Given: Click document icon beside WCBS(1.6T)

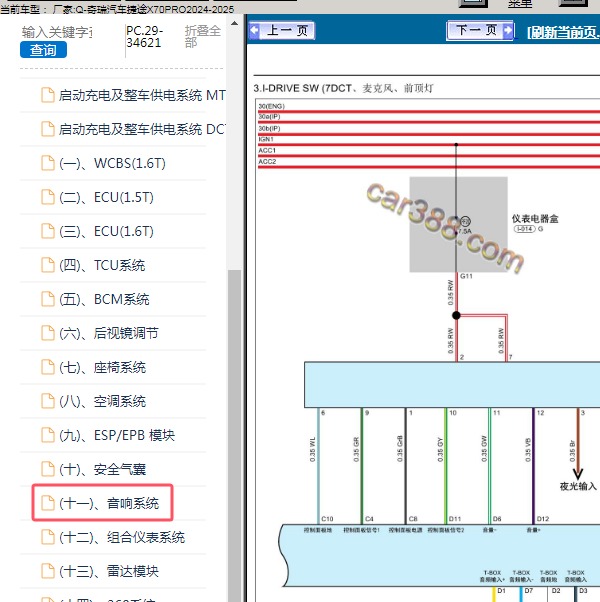Looking at the screenshot, I should (48, 163).
